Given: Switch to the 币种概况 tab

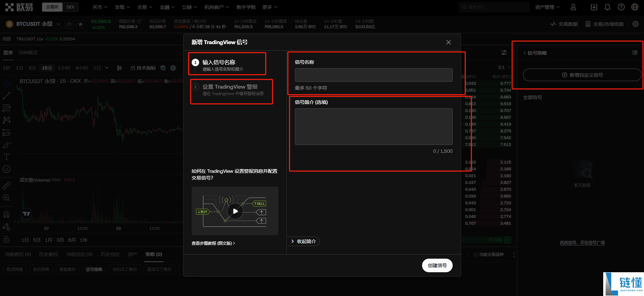Looking at the screenshot, I should [x=28, y=53].
